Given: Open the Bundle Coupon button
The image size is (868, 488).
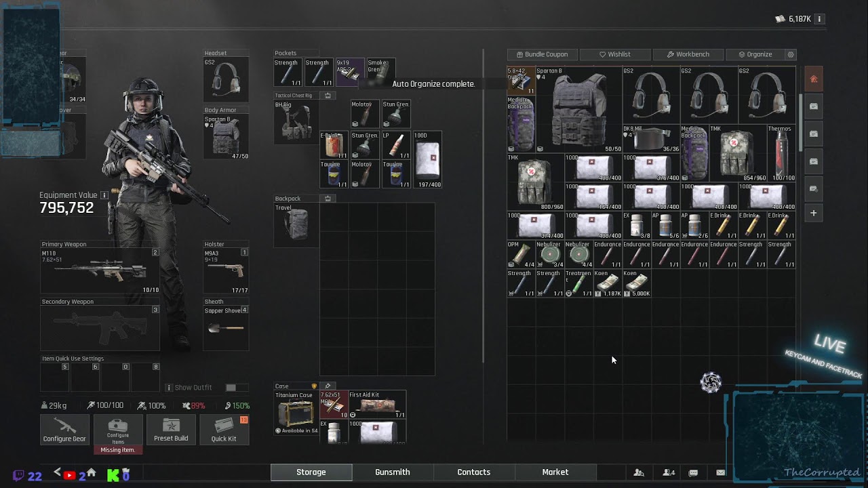Looking at the screenshot, I should coord(542,54).
